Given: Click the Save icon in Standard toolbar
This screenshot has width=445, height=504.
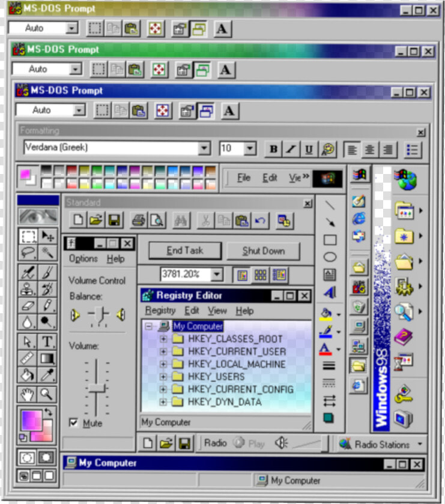Looking at the screenshot, I should [114, 221].
